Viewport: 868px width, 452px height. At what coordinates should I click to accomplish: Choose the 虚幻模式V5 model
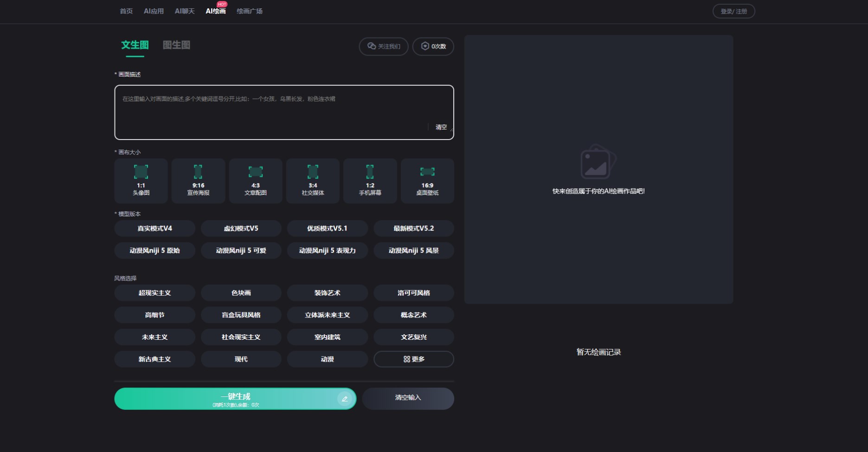pyautogui.click(x=241, y=229)
